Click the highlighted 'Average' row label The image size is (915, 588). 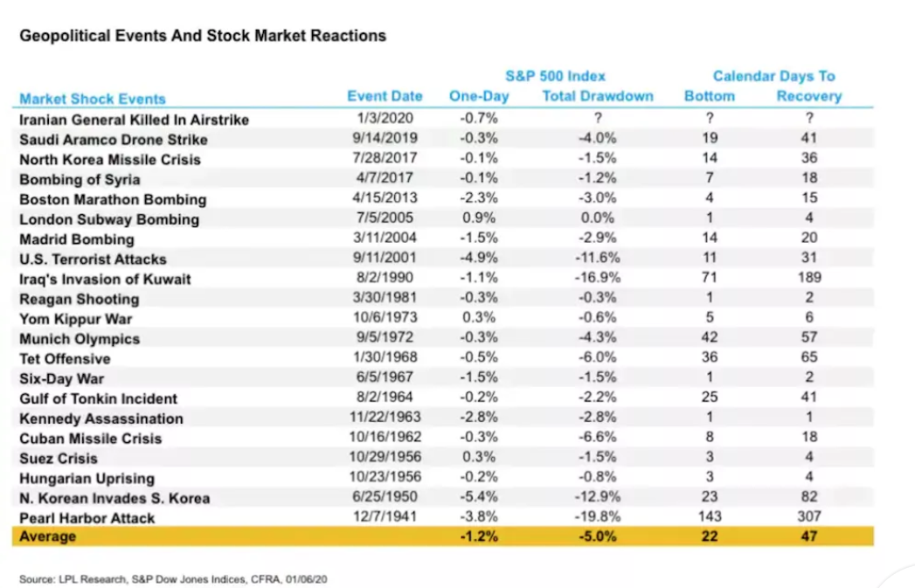48,536
